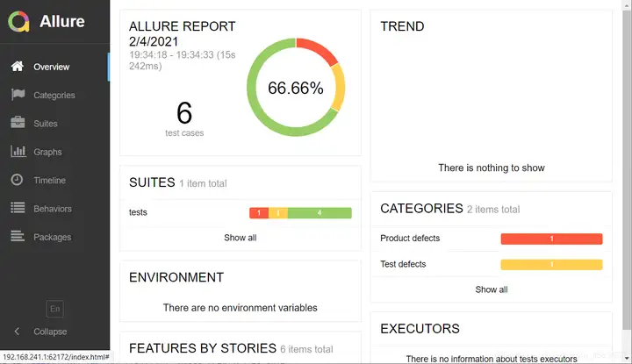
Task: Open the Test defects category
Action: coord(492,265)
